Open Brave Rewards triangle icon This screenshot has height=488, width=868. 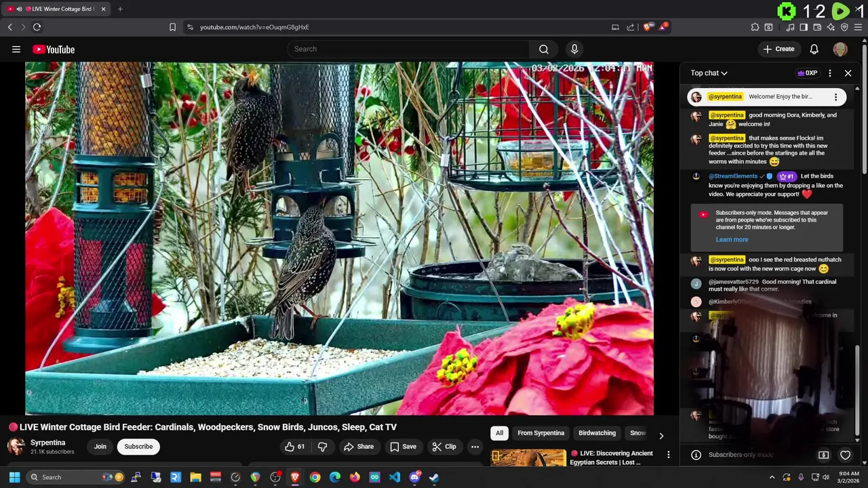click(663, 27)
